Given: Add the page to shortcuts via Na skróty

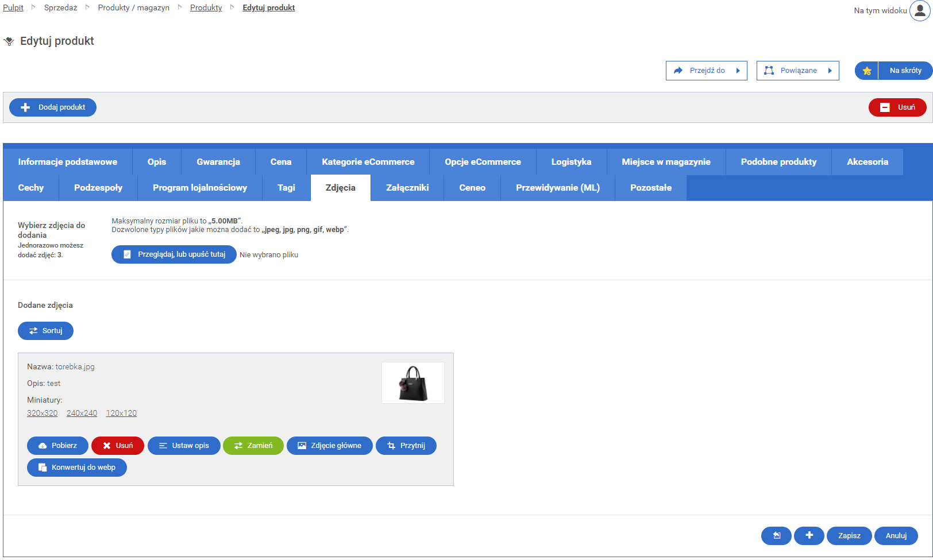Looking at the screenshot, I should [905, 71].
